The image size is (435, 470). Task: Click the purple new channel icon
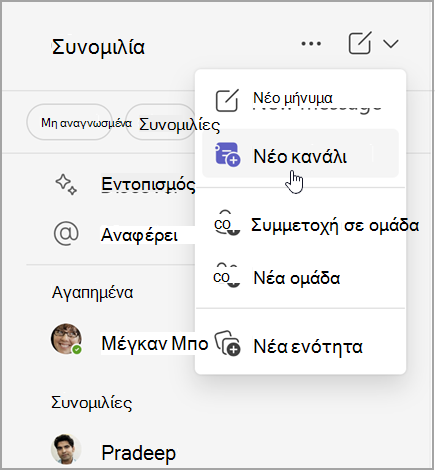click(x=227, y=154)
